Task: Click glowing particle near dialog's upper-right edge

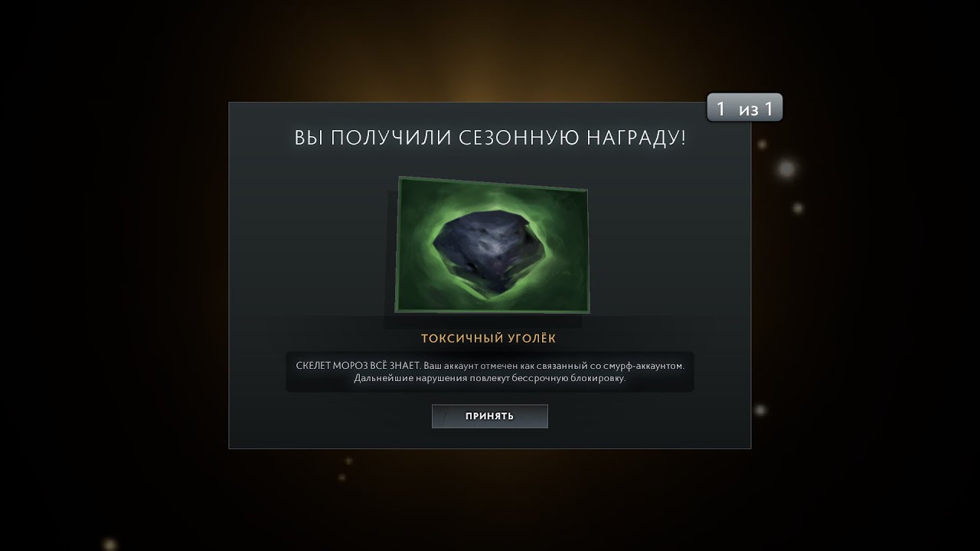Action: click(763, 144)
